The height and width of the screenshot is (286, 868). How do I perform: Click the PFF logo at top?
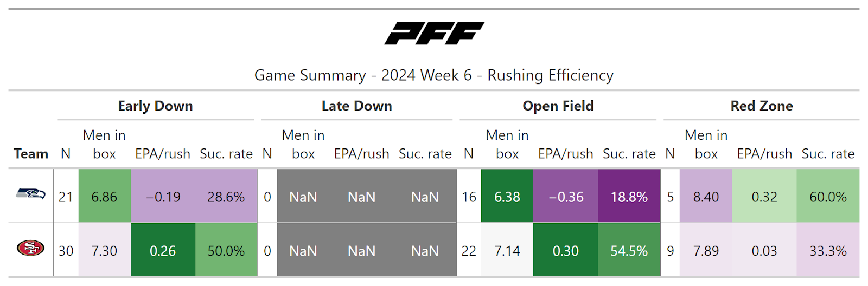tap(434, 33)
